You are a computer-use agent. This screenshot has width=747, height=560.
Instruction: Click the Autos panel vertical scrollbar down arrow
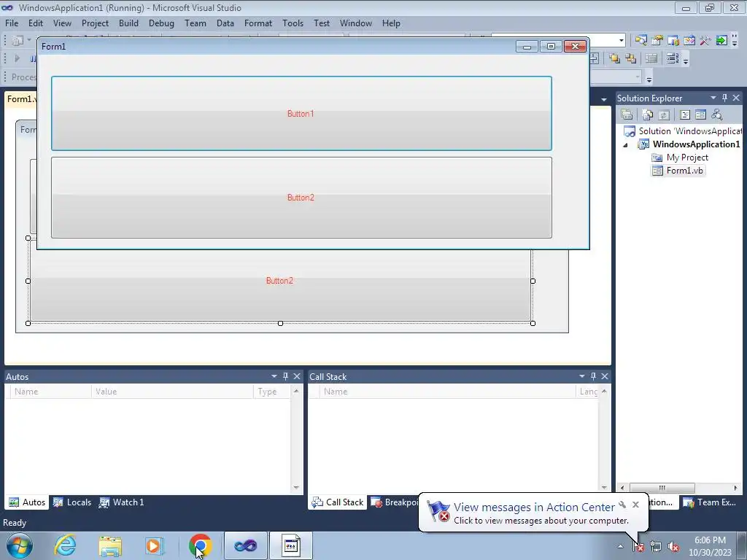coord(296,488)
